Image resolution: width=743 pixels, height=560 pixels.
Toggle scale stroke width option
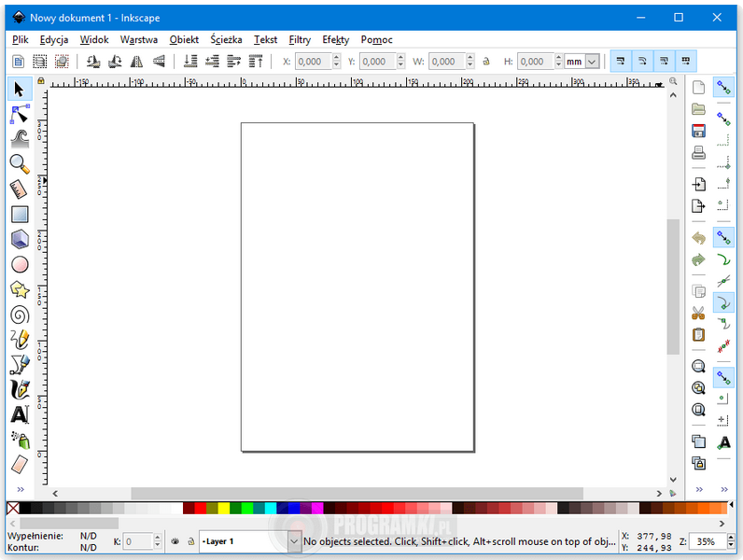click(621, 61)
